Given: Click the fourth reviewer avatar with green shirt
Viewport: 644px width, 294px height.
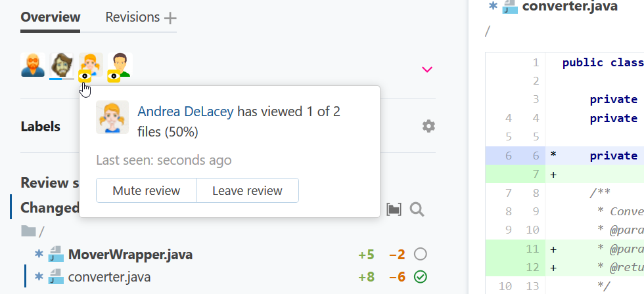Looking at the screenshot, I should [x=120, y=66].
